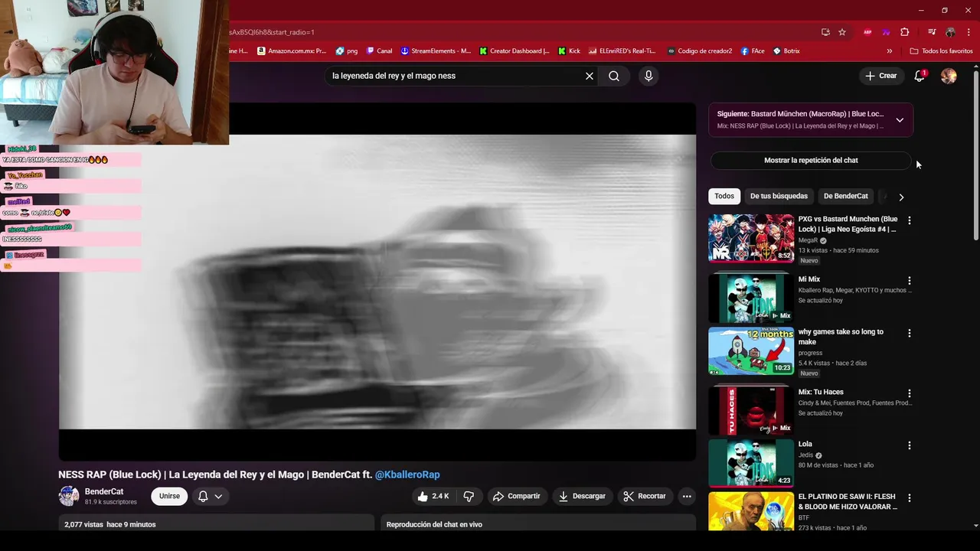
Task: Open the browser extensions puzzle icon
Action: coord(904,32)
